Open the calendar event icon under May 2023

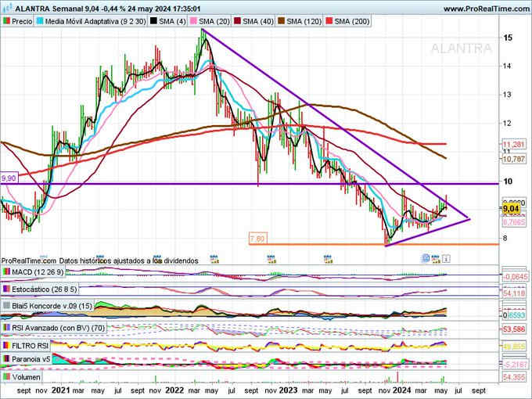pos(327,259)
